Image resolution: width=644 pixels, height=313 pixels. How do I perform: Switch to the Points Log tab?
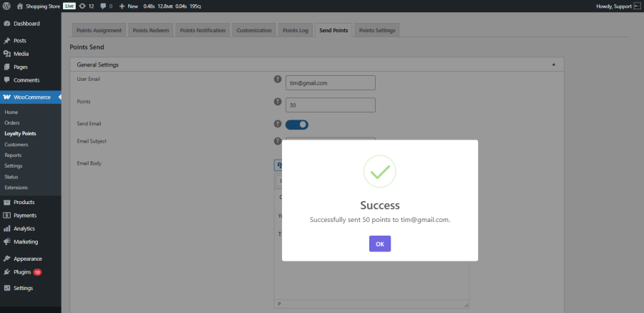pyautogui.click(x=296, y=30)
